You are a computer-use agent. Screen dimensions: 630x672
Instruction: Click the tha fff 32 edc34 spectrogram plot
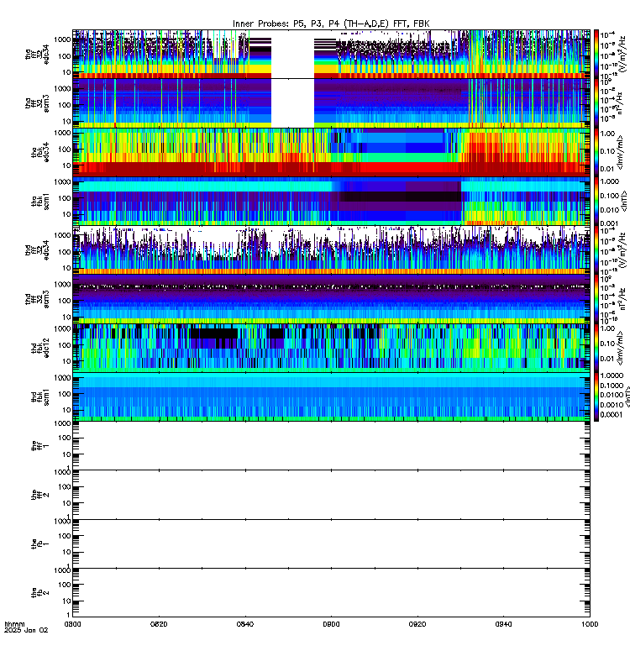pos(331,54)
